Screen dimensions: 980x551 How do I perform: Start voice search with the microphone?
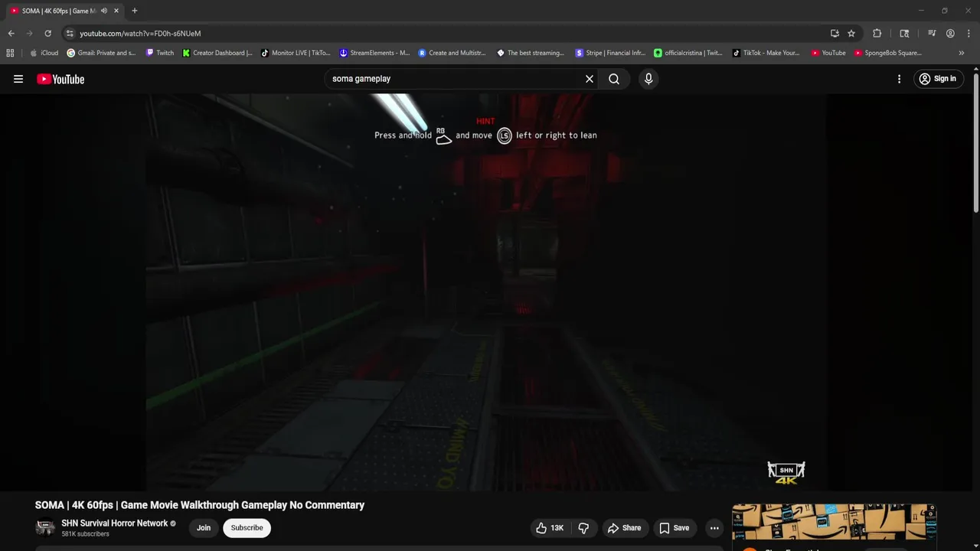tap(648, 79)
